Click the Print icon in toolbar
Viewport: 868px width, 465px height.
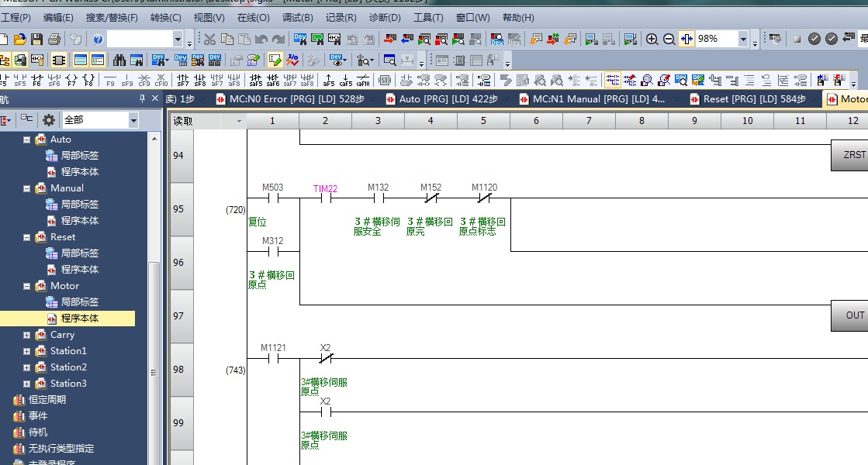(54, 39)
